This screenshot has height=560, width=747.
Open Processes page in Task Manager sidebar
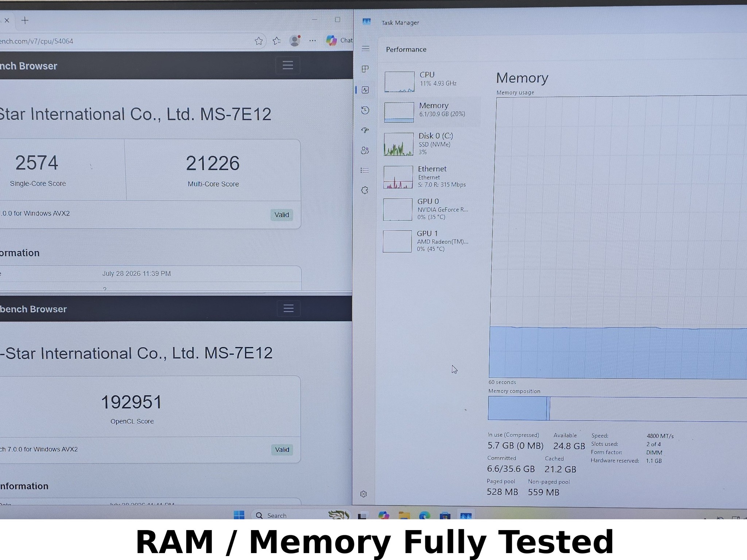[x=365, y=69]
